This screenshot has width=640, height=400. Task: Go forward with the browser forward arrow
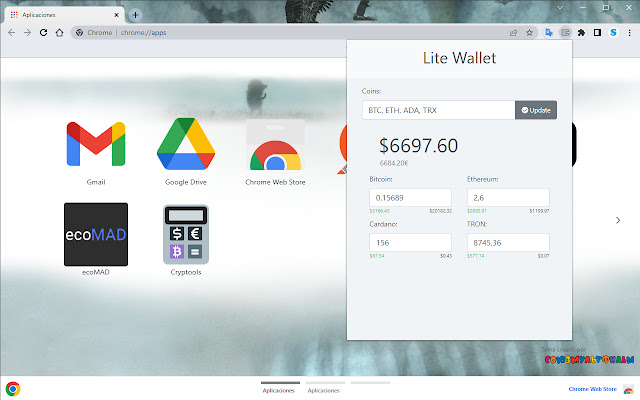tap(27, 33)
